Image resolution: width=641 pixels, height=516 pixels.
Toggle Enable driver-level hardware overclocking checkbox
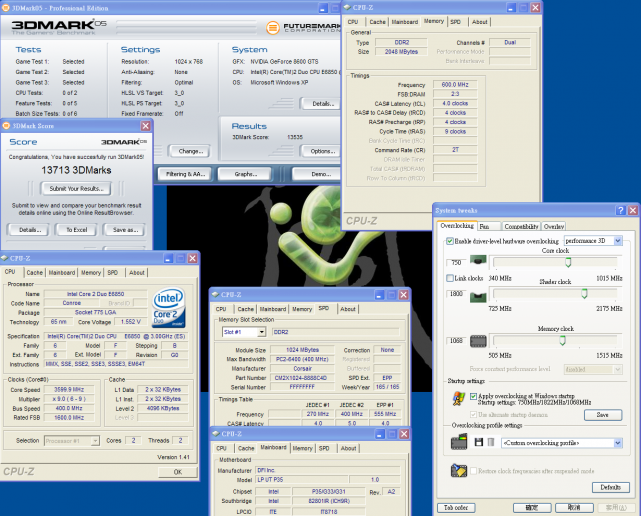pyautogui.click(x=450, y=241)
